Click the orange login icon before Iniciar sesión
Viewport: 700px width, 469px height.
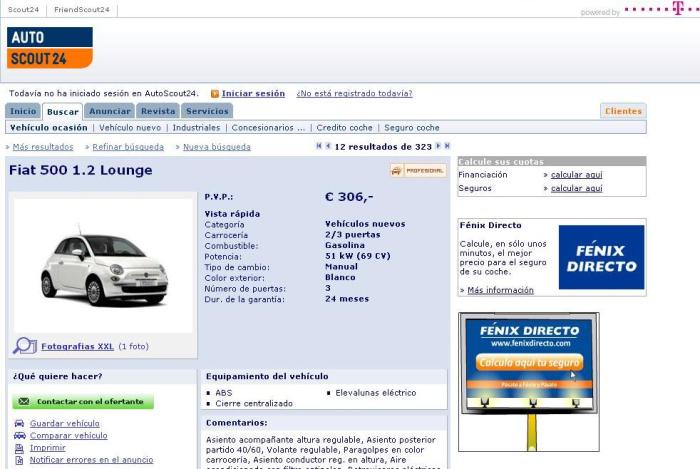(x=215, y=94)
